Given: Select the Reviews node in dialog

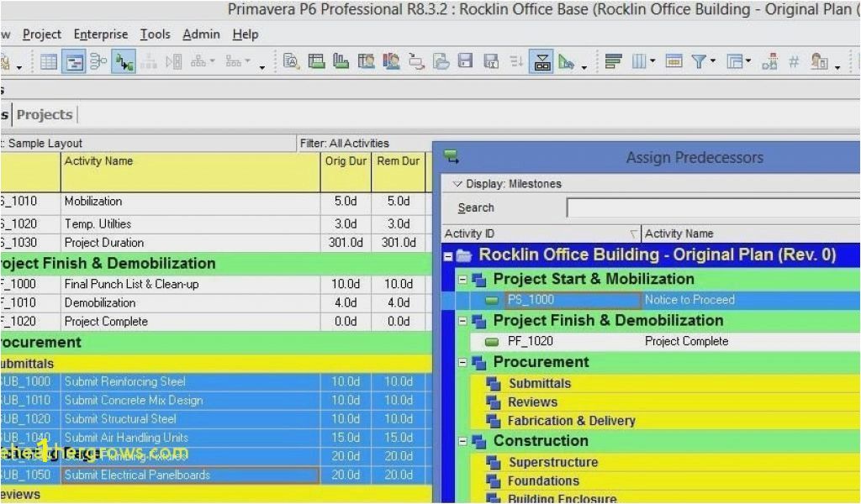Looking at the screenshot, I should [532, 402].
